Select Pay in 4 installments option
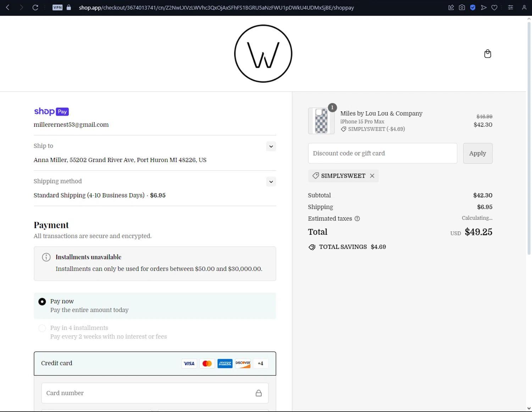 [42, 328]
